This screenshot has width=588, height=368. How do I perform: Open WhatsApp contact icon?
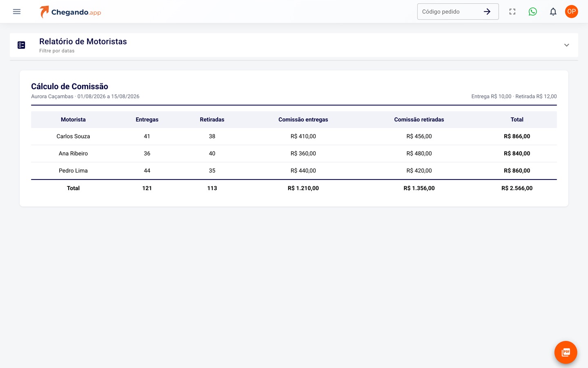click(533, 11)
